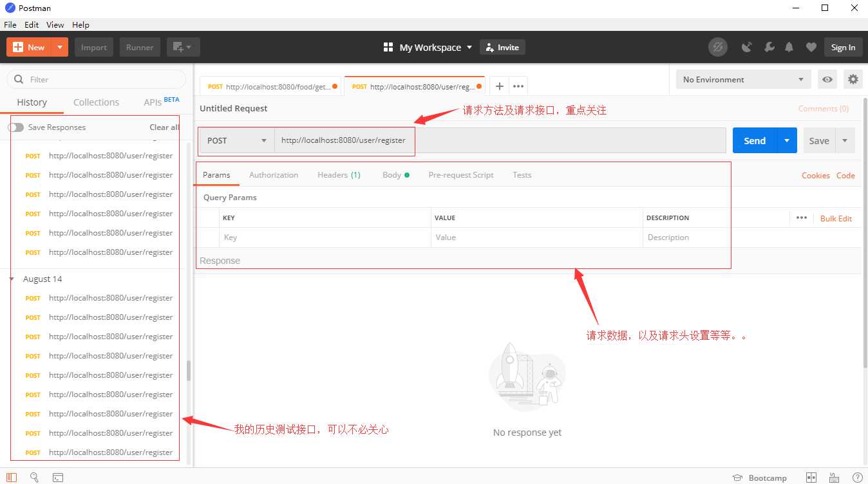
Task: Switch to the Body tab
Action: coord(395,174)
